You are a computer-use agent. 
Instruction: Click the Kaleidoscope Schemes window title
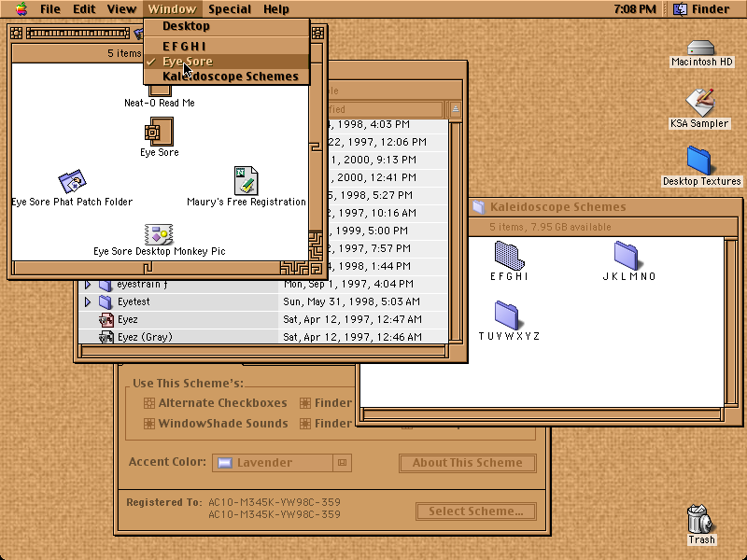click(x=557, y=207)
